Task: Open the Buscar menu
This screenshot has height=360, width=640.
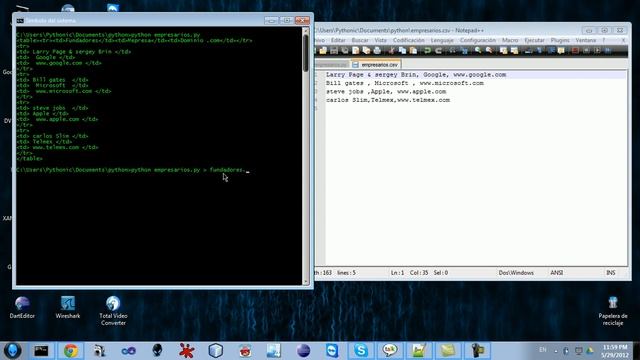Action: (x=360, y=40)
